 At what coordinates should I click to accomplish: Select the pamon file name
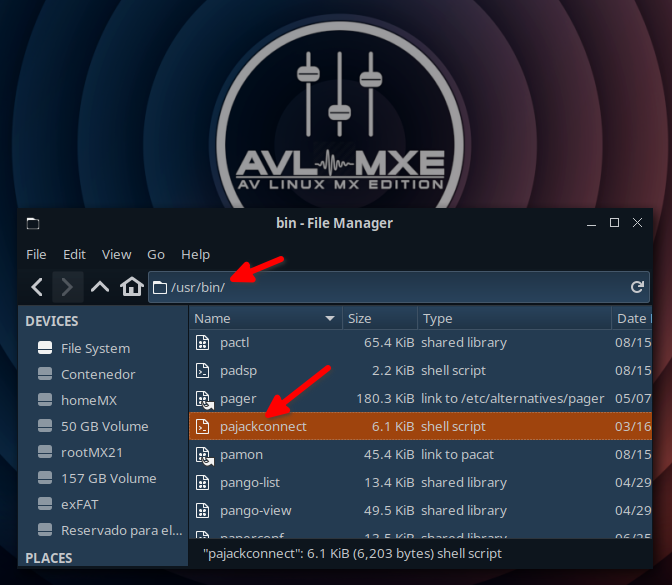pos(241,455)
